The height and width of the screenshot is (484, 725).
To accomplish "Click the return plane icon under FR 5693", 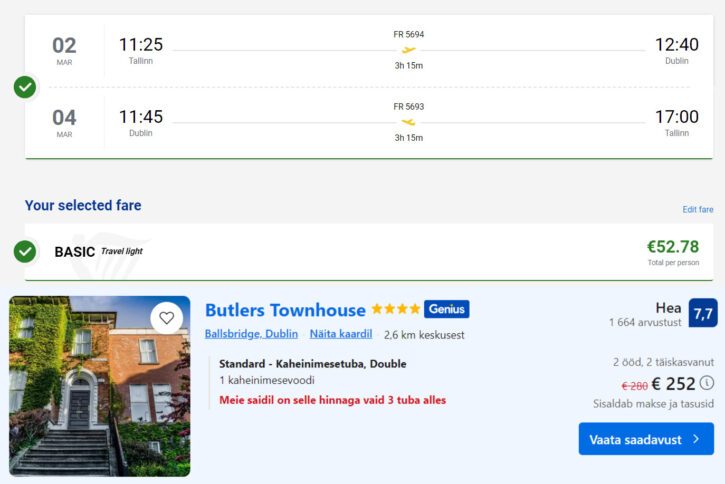I will coord(408,122).
